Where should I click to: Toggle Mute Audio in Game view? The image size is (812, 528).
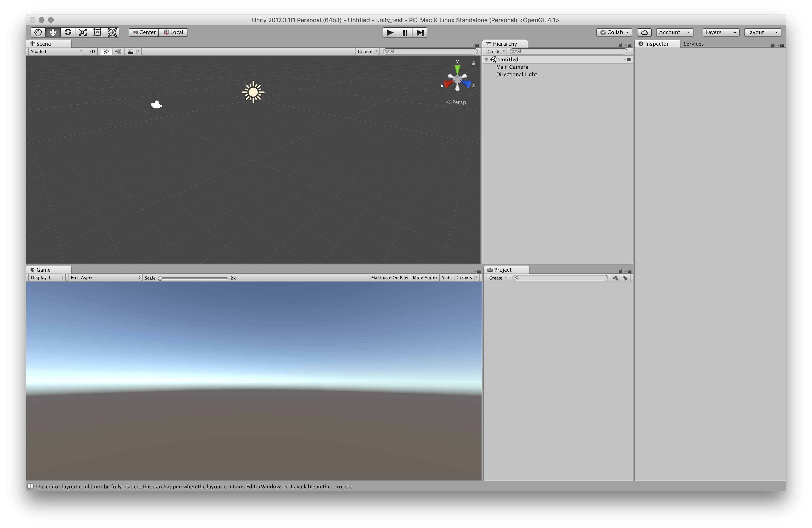pos(425,277)
